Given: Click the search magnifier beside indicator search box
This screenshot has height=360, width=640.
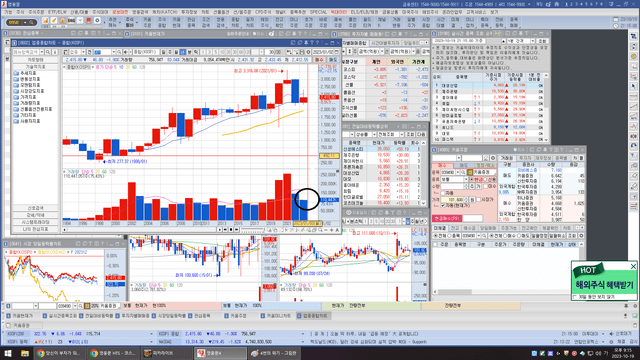Looking at the screenshot, I should point(48,52).
